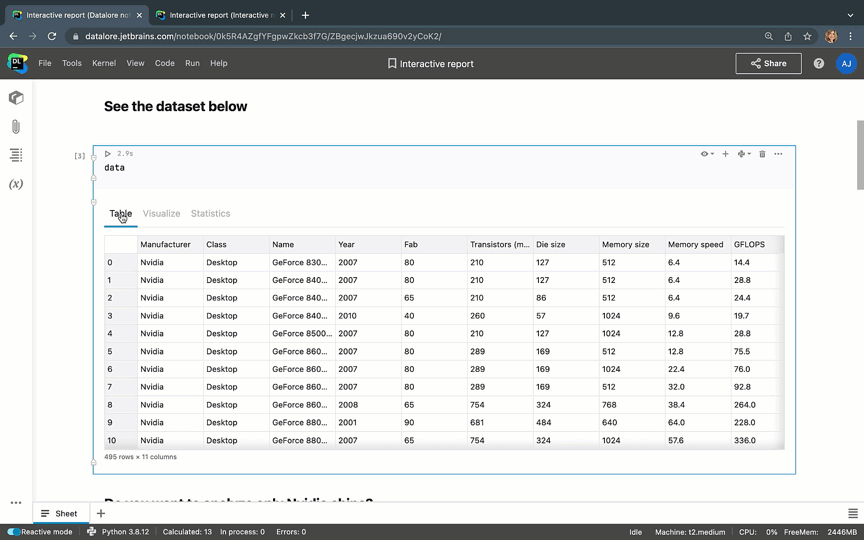Click the Datalore logo icon
The width and height of the screenshot is (864, 540).
18,63
